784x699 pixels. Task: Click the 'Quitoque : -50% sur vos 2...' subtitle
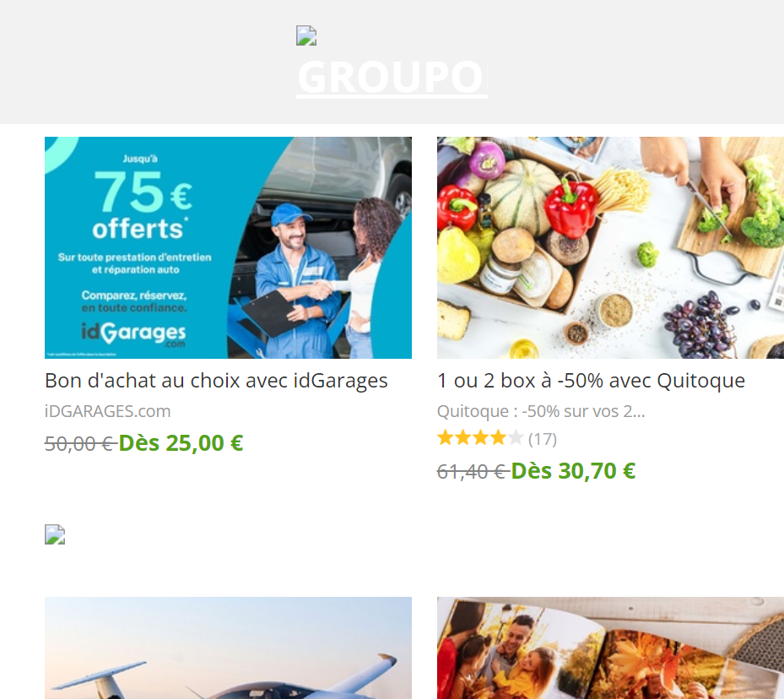(541, 411)
